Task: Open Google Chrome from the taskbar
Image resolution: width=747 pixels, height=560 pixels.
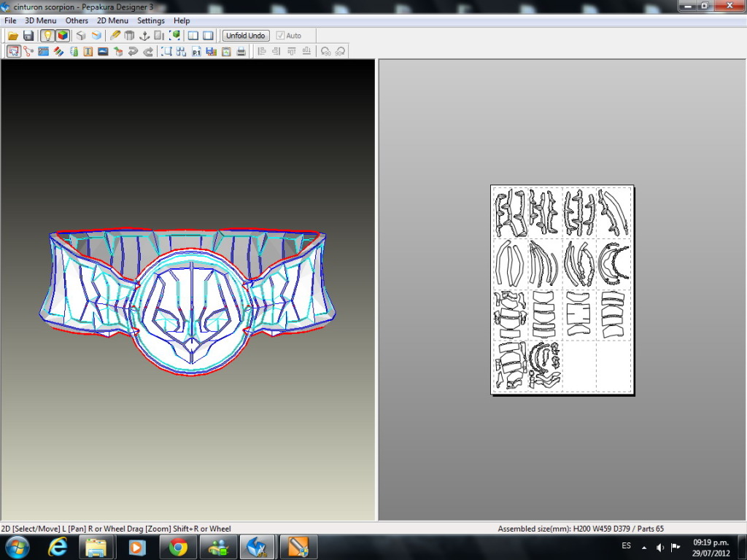Action: point(178,547)
